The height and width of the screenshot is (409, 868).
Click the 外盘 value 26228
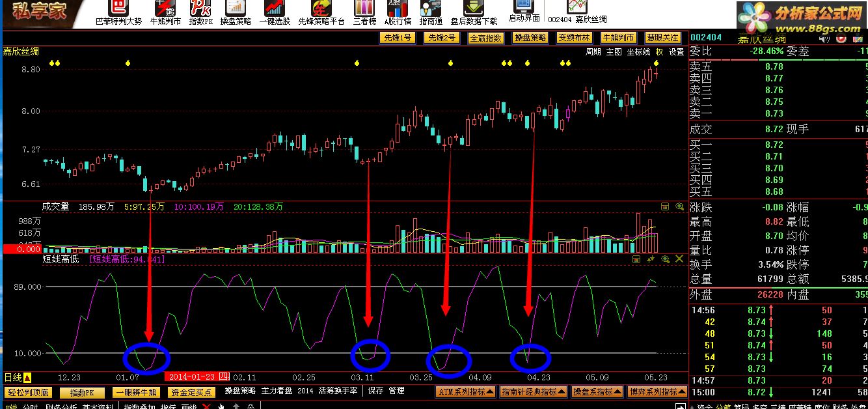[770, 294]
